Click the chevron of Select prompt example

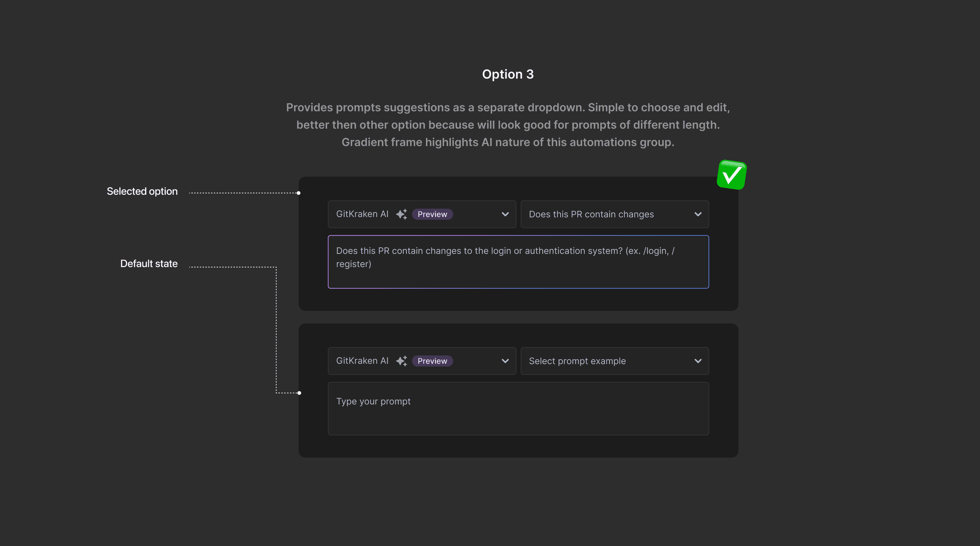pyautogui.click(x=698, y=361)
